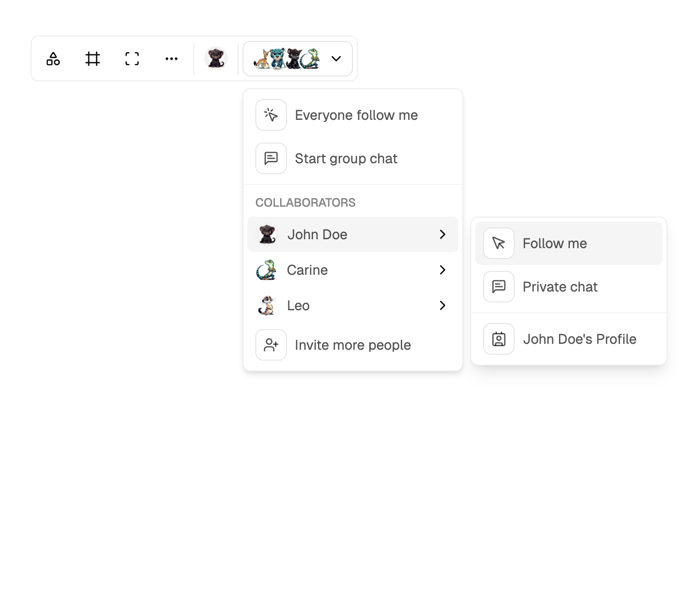This screenshot has height=591, width=700.
Task: Click the profile card icon beside John Doe's Profile
Action: 498,339
